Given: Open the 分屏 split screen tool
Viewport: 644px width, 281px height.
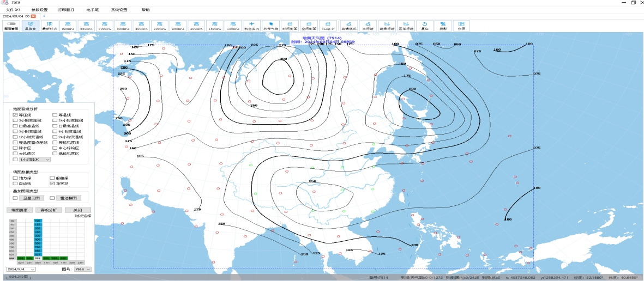Looking at the screenshot, I should 462,26.
